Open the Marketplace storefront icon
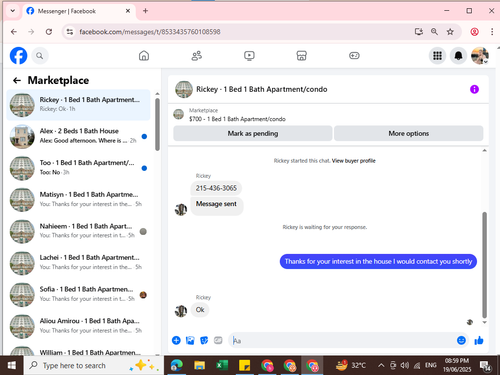This screenshot has height=375, width=500. 301,56
